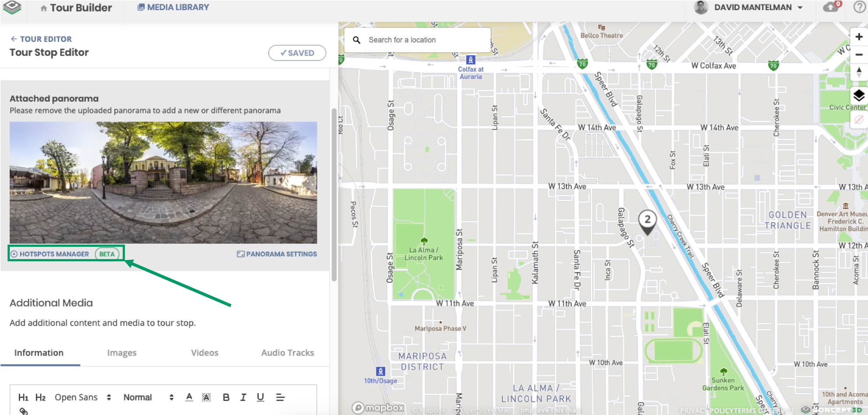868x415 pixels.
Task: Click the La Alma / Lincoln Park label
Action: [424, 254]
